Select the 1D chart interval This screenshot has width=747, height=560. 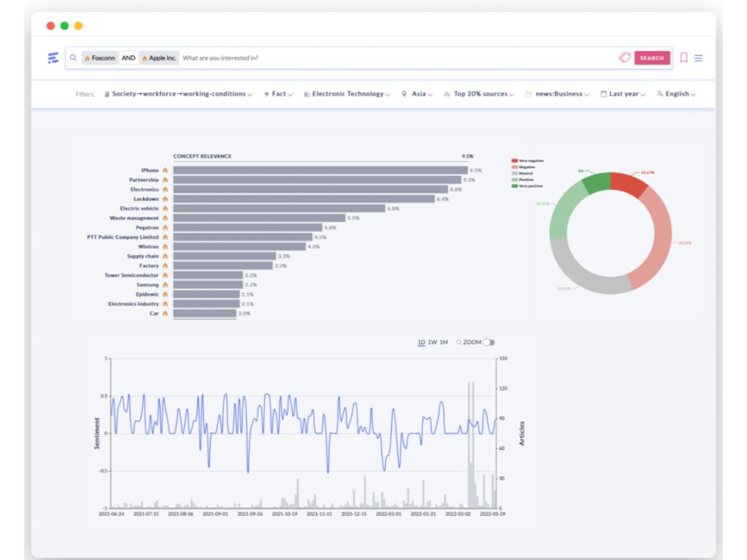pyautogui.click(x=421, y=342)
